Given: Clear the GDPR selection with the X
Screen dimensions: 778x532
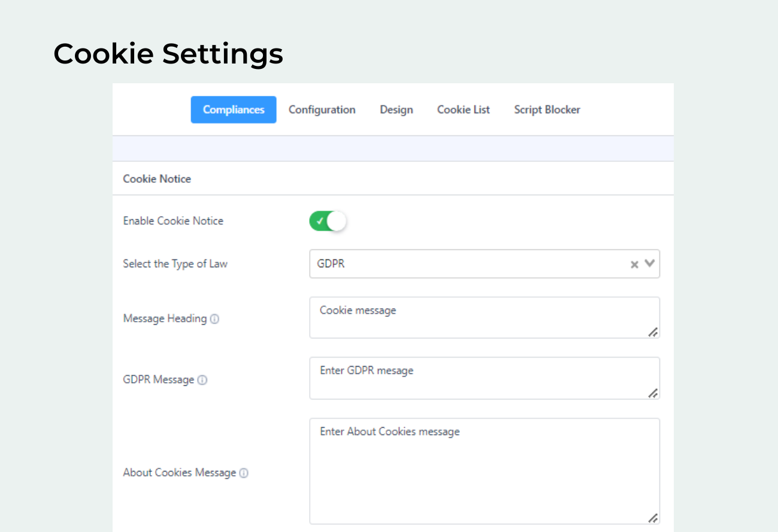Looking at the screenshot, I should coord(634,264).
